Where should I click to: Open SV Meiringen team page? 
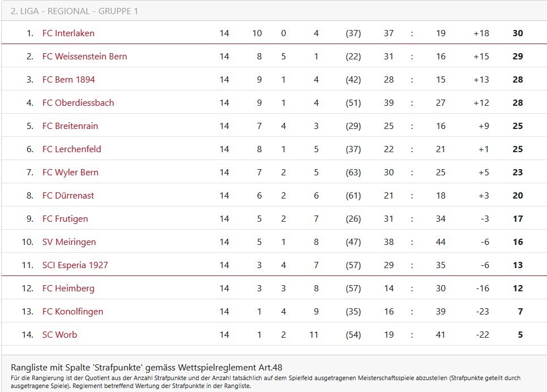[69, 242]
